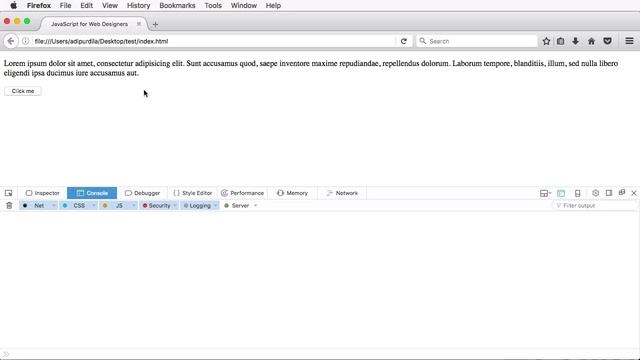Focus the console command input line

pos(320,354)
